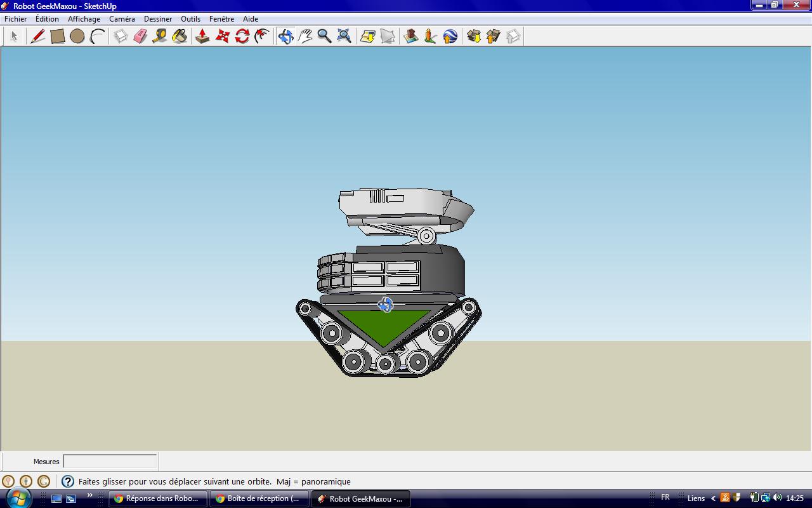Click the Show Desktop quick launch icon

click(x=56, y=498)
